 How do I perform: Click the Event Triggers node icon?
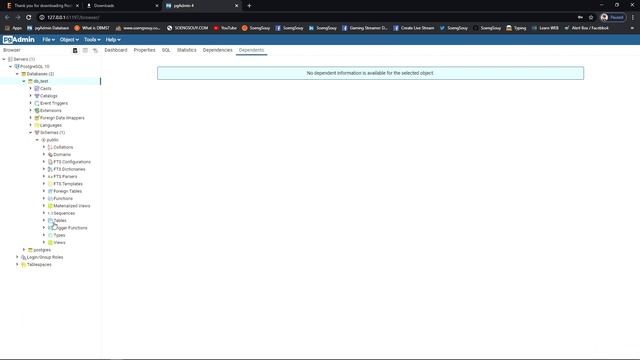37,103
